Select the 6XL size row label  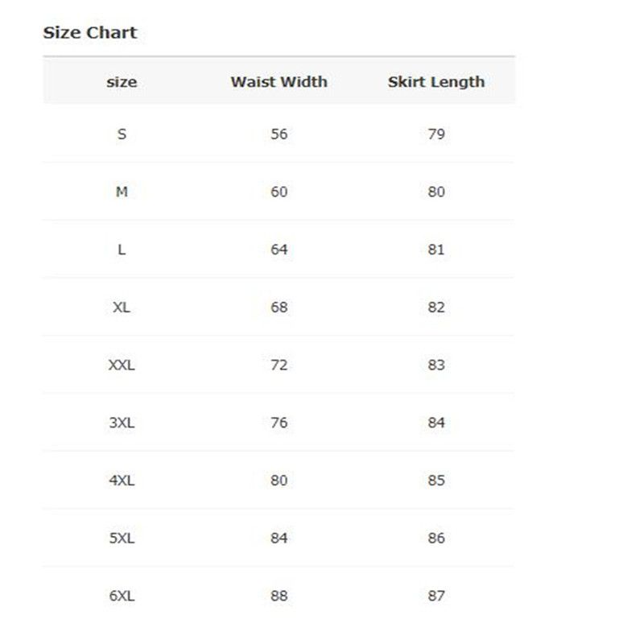pyautogui.click(x=122, y=597)
